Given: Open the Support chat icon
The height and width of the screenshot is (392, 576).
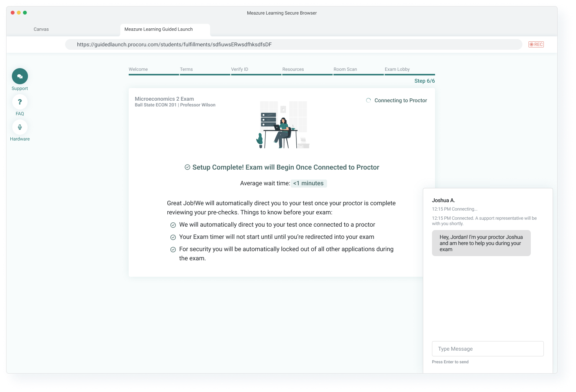Looking at the screenshot, I should tap(20, 76).
